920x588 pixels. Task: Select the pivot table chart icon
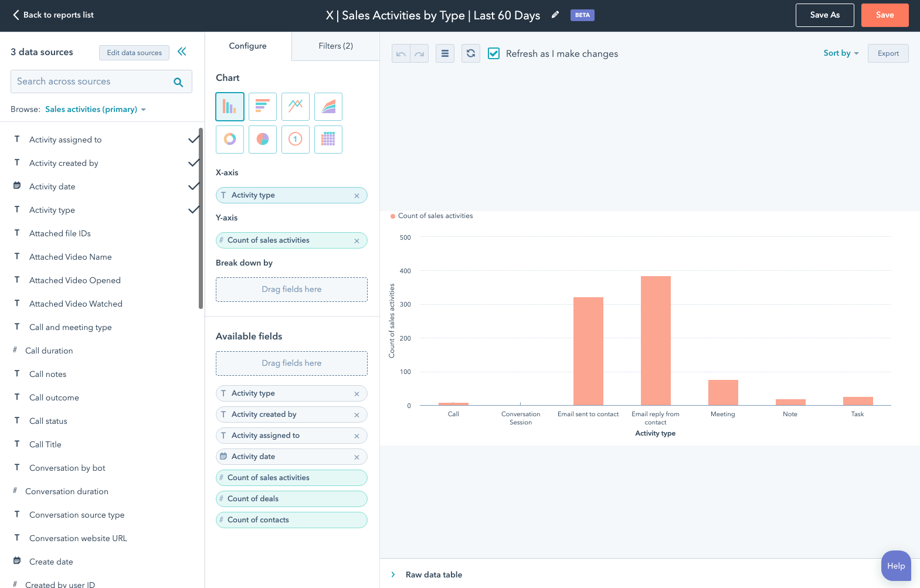[328, 140]
